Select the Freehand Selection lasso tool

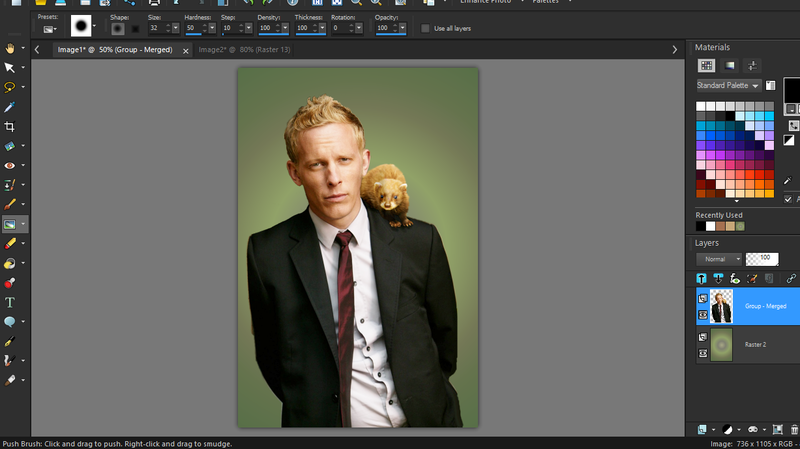10,87
